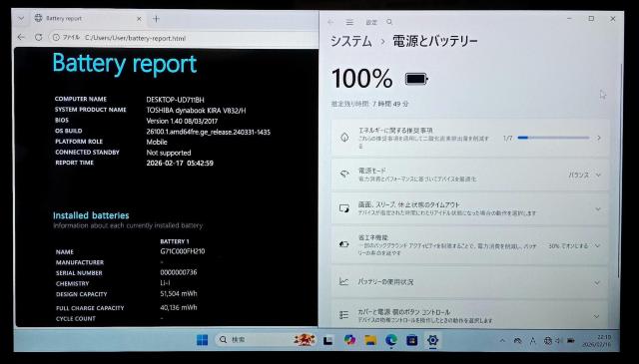Click the search highlight image in taskbar search
The width and height of the screenshot is (639, 364).
(x=305, y=340)
